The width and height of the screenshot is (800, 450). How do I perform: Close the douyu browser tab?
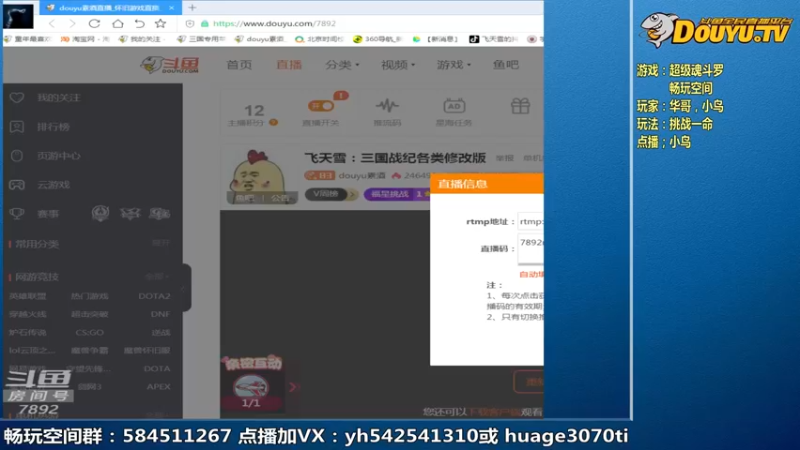(171, 8)
